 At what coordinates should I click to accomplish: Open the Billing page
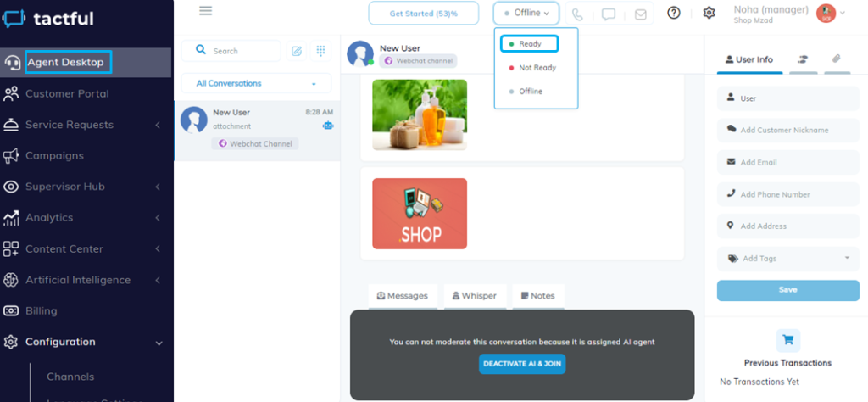click(x=42, y=310)
